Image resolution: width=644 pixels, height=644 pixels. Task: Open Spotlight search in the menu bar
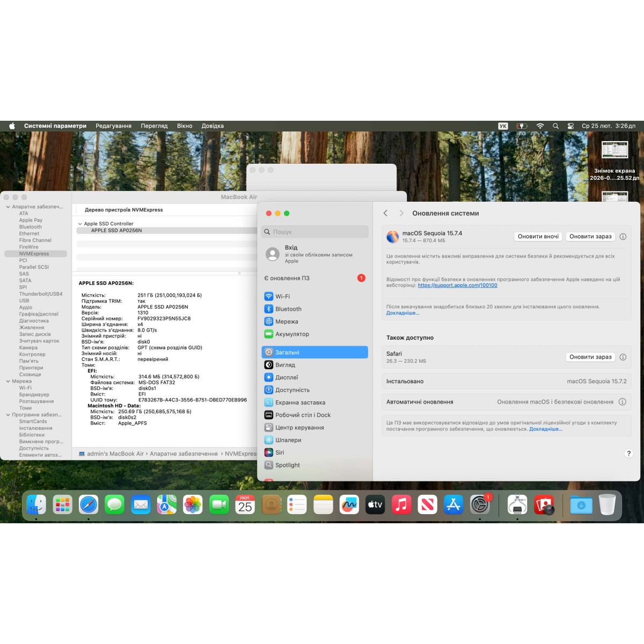coord(555,126)
